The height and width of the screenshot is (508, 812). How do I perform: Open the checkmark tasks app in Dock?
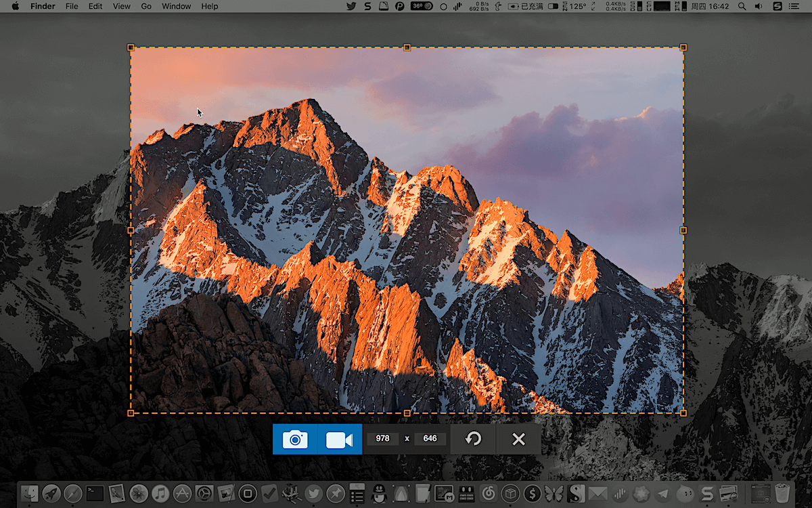[x=270, y=493]
